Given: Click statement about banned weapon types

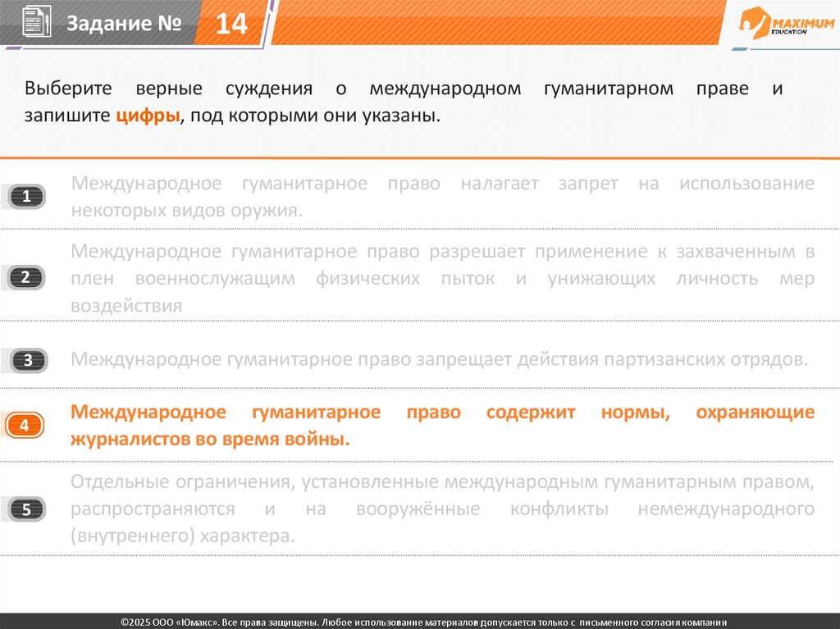Looking at the screenshot, I should 442,197.
